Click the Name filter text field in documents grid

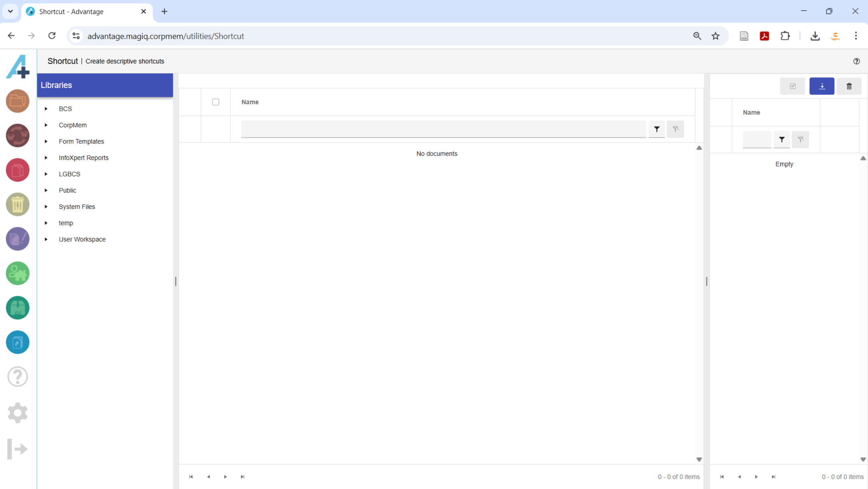coord(443,129)
